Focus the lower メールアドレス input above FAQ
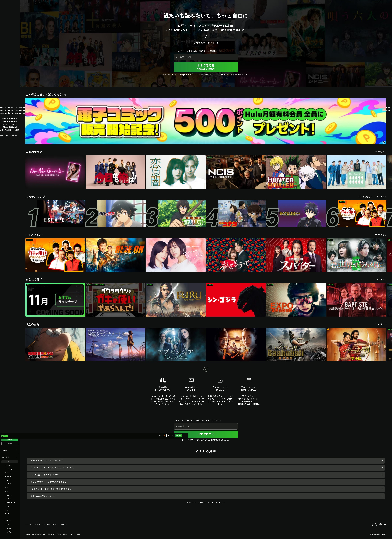The image size is (392, 539). [206, 426]
